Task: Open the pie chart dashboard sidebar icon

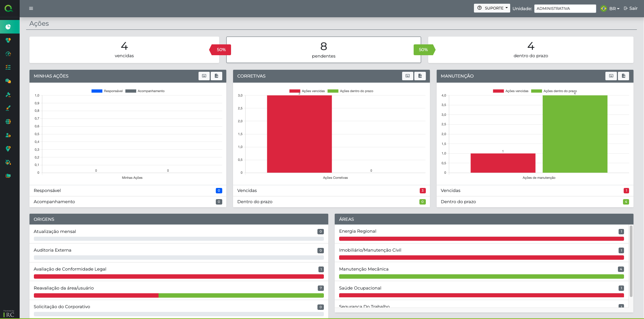Action: click(8, 27)
